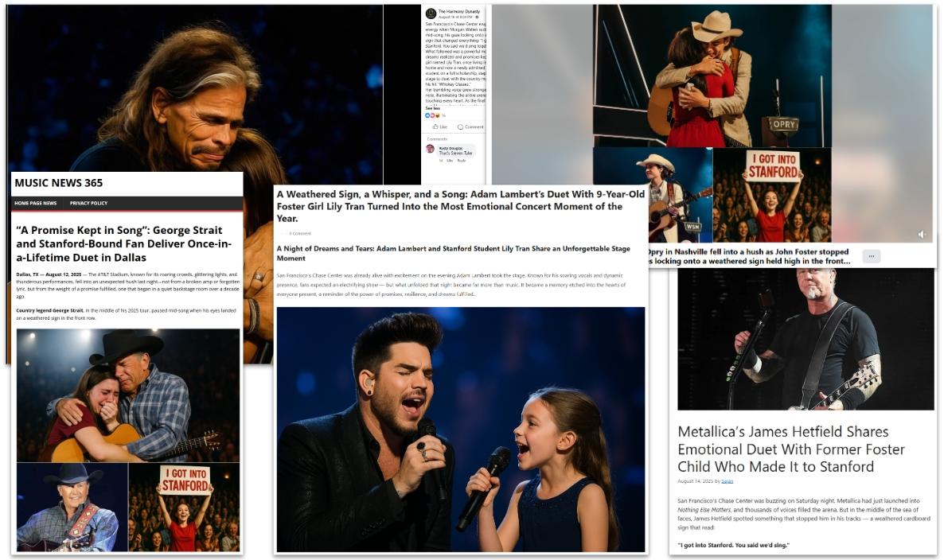Click the George Strait article headline
The image size is (944, 560).
coord(124,243)
